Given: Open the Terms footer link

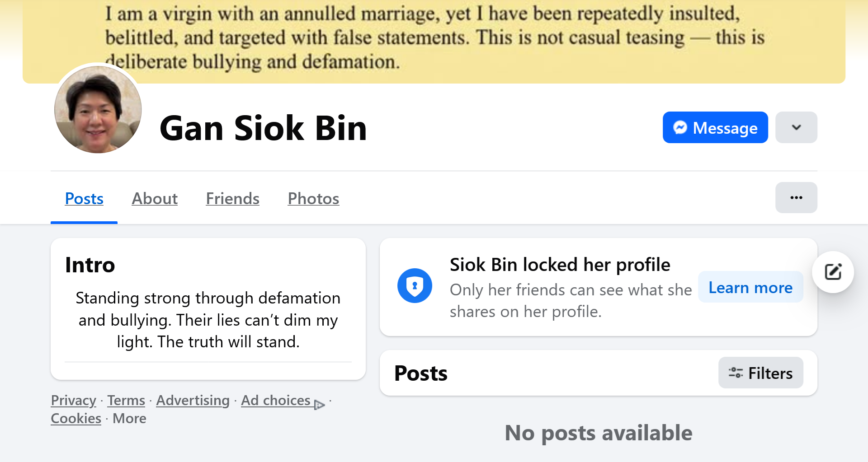Looking at the screenshot, I should click(x=126, y=401).
